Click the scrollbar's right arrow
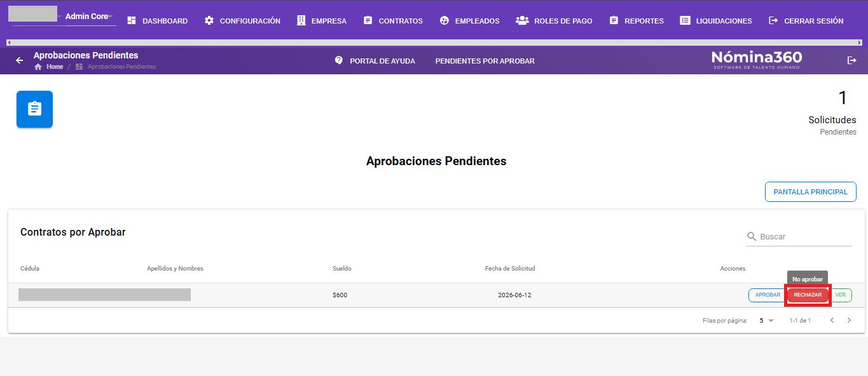Image resolution: width=868 pixels, height=376 pixels. pos(859,43)
